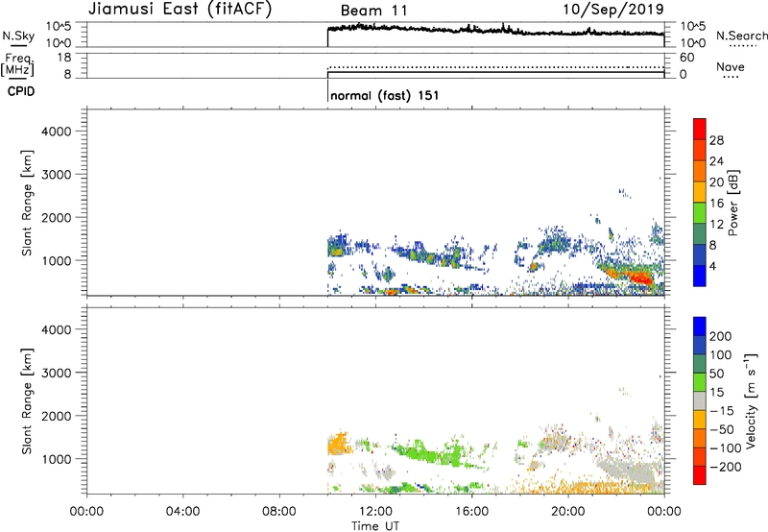Click the "-50" label on Velocity colorbar
This screenshot has width=768, height=532.
(721, 429)
